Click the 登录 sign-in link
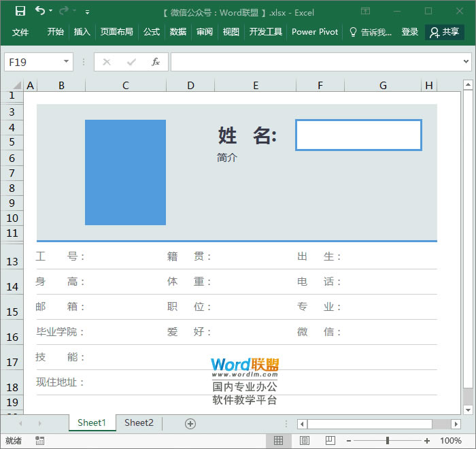This screenshot has width=476, height=449. 410,32
